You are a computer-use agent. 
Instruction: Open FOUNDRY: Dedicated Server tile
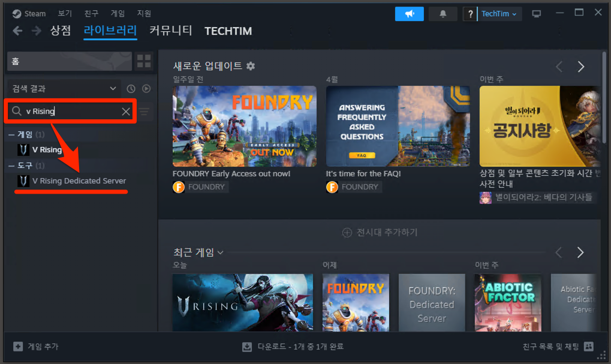point(432,302)
